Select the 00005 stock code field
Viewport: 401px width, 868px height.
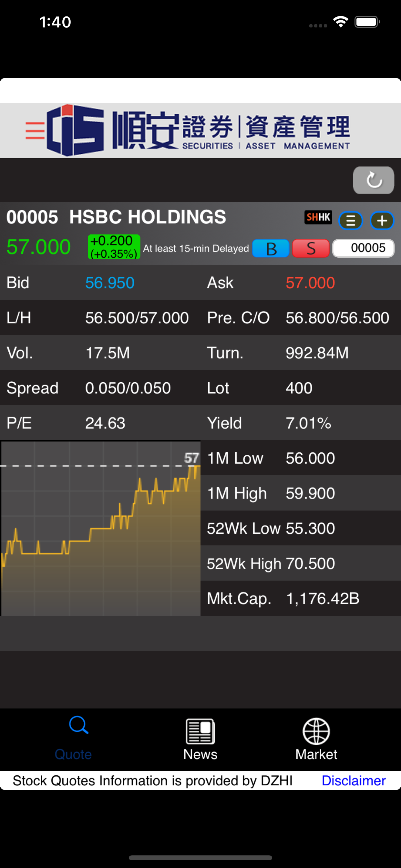(363, 248)
